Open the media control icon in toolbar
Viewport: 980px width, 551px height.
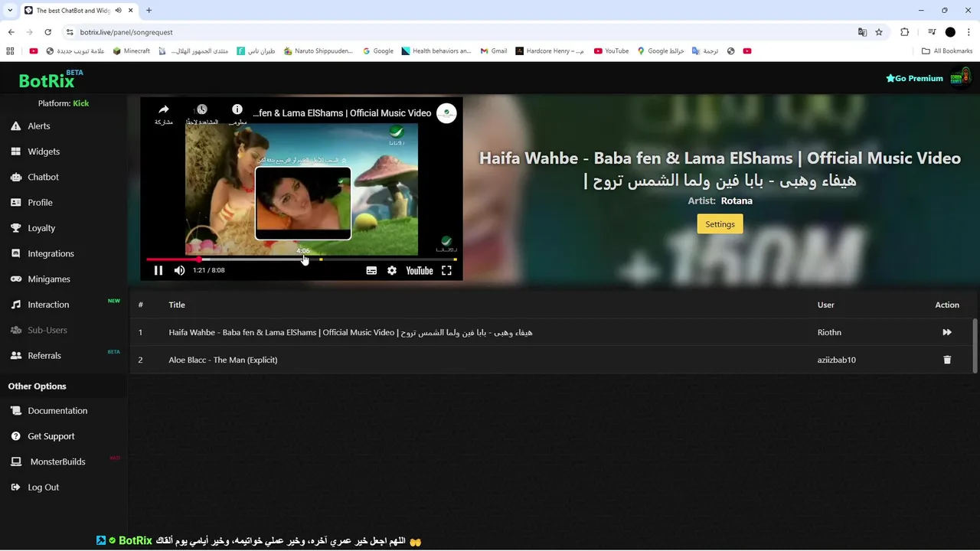(932, 32)
